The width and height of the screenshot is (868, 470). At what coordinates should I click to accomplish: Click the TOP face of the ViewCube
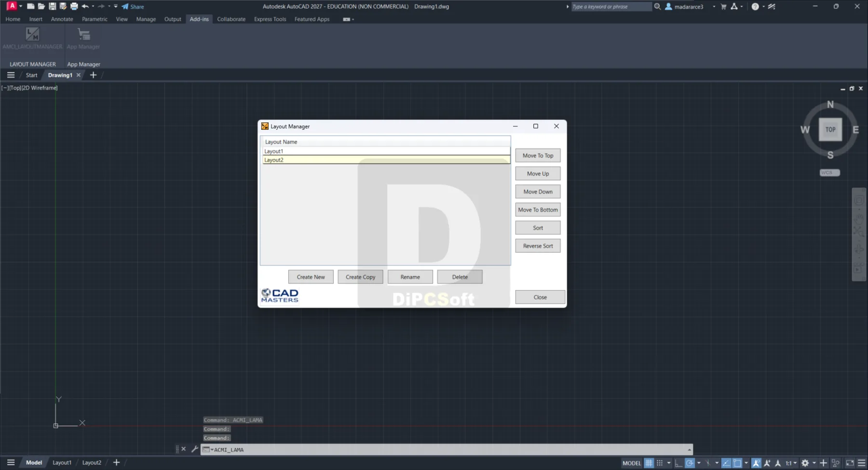click(830, 129)
